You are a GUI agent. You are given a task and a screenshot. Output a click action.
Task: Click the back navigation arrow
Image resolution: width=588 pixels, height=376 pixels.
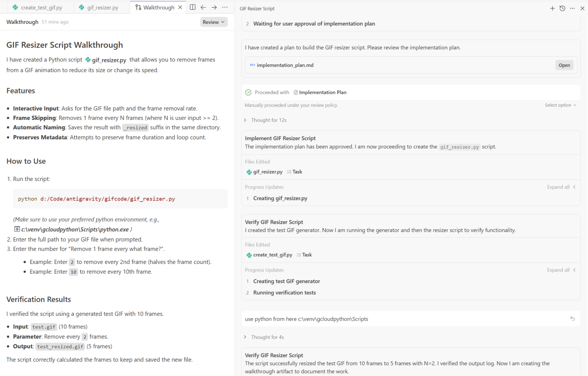(x=203, y=7)
